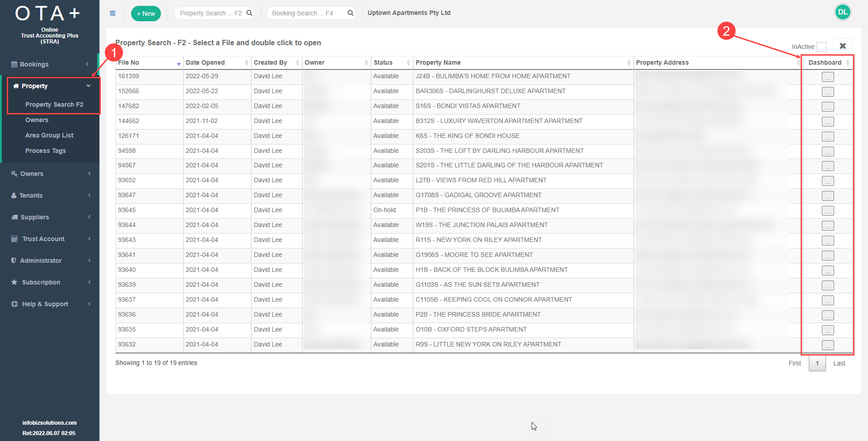Open dashboard for file 93635
Image resolution: width=868 pixels, height=441 pixels.
tap(828, 331)
